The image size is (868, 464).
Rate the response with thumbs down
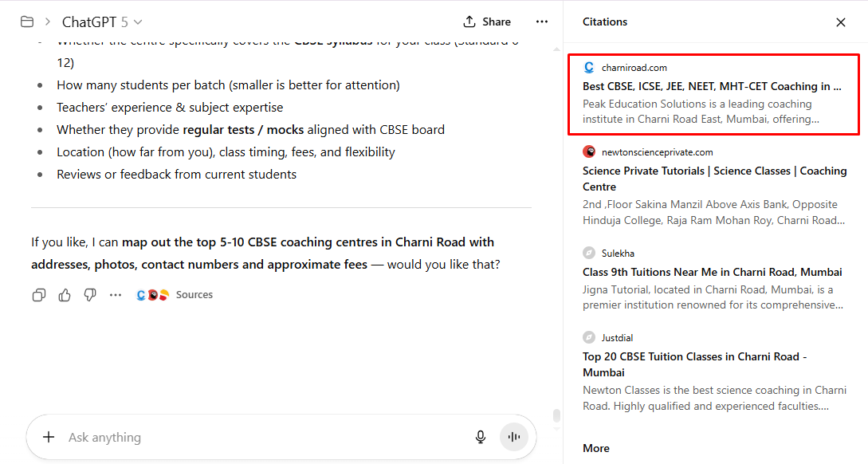point(89,295)
